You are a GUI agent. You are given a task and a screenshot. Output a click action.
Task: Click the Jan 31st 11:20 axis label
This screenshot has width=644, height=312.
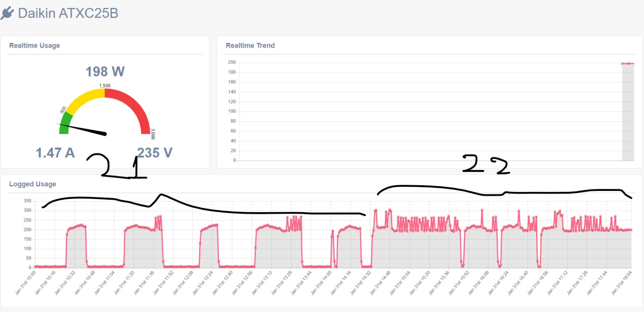pyautogui.click(x=124, y=283)
